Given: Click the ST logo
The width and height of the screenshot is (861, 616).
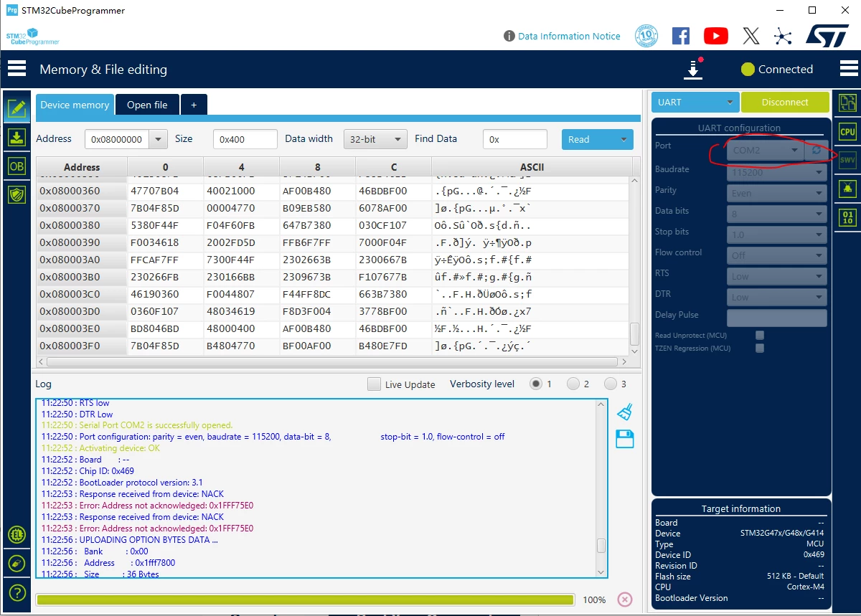Looking at the screenshot, I should click(827, 36).
